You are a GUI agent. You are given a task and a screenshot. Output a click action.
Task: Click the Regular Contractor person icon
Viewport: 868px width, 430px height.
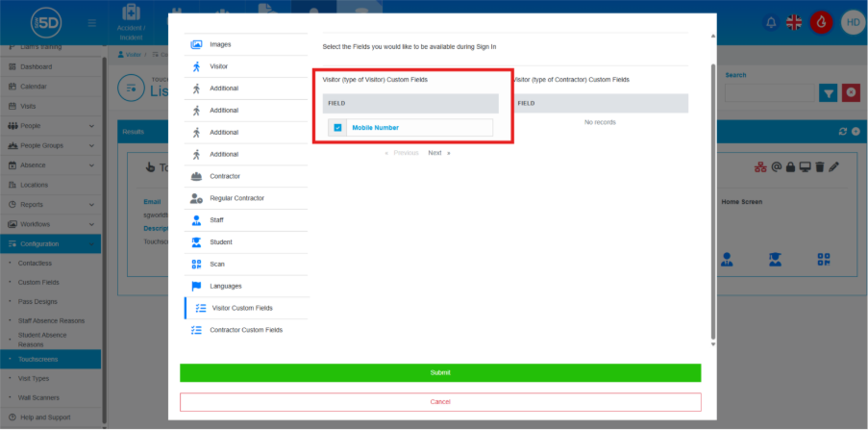(x=196, y=198)
